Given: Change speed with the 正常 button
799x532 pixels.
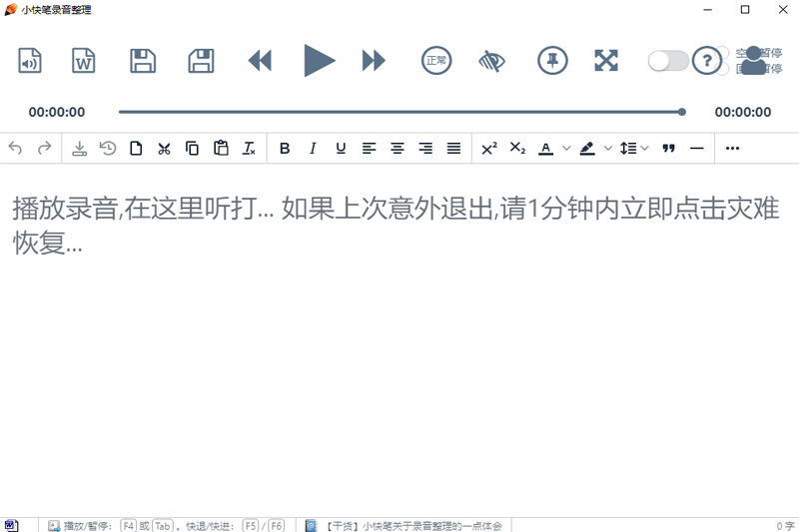Looking at the screenshot, I should pos(436,61).
